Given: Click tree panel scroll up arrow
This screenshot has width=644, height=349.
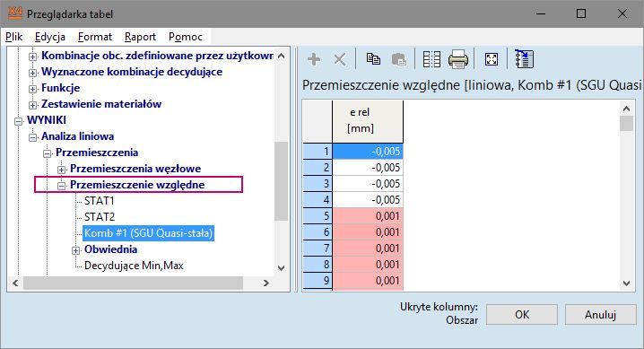Looking at the screenshot, I should point(282,56).
